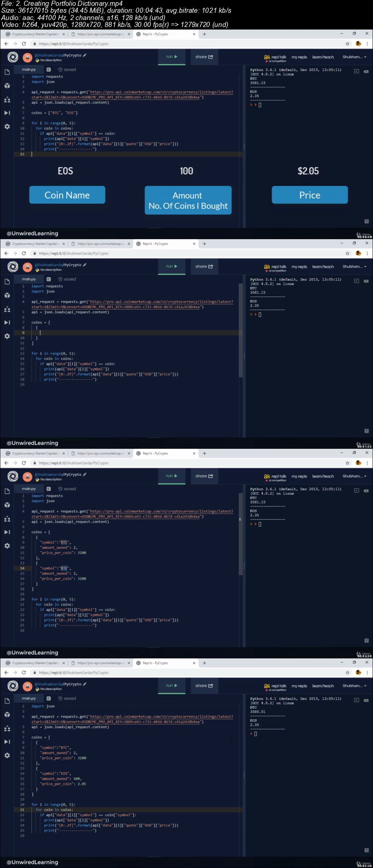The image size is (373, 868).
Task: Click "symbol":"EOS" line in the 00:03:46 frame
Action: (55, 774)
